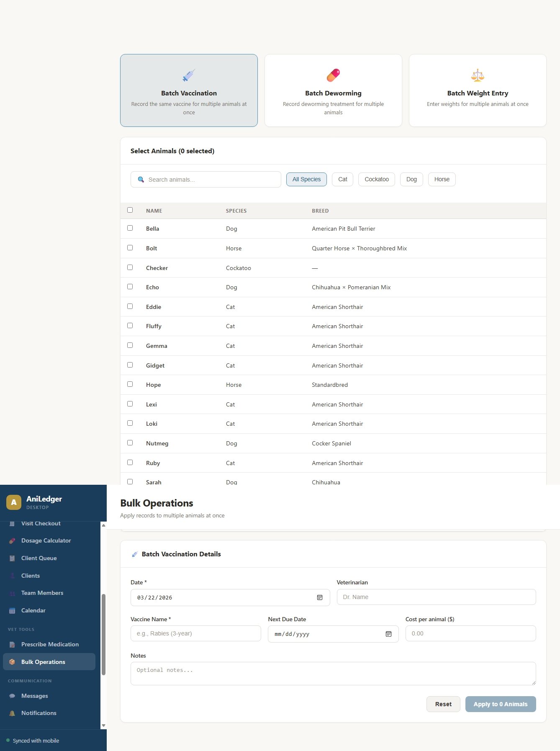Select the checkbox for Nutmeg
The width and height of the screenshot is (560, 751).
[x=130, y=443]
